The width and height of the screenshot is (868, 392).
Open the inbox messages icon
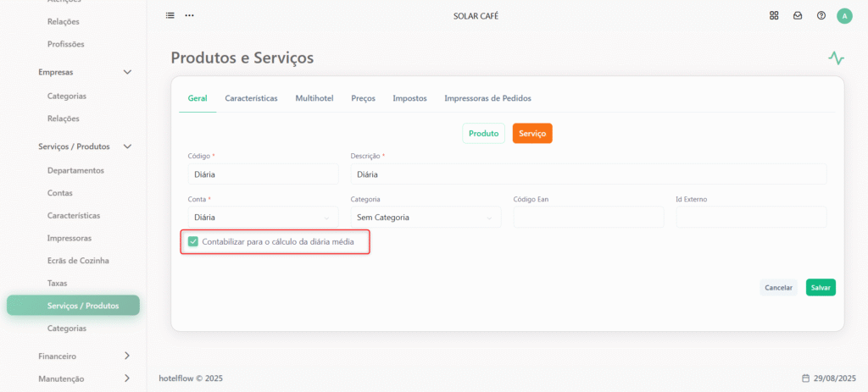(x=798, y=15)
